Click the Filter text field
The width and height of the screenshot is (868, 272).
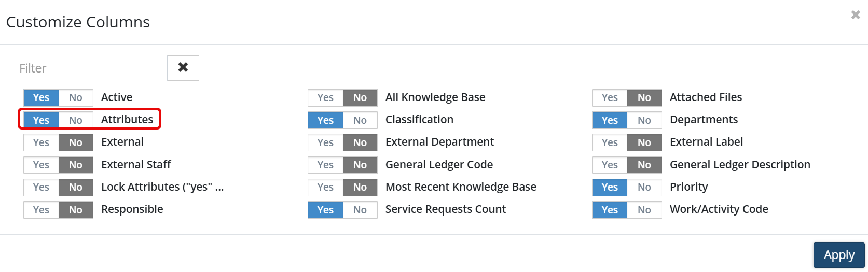88,68
